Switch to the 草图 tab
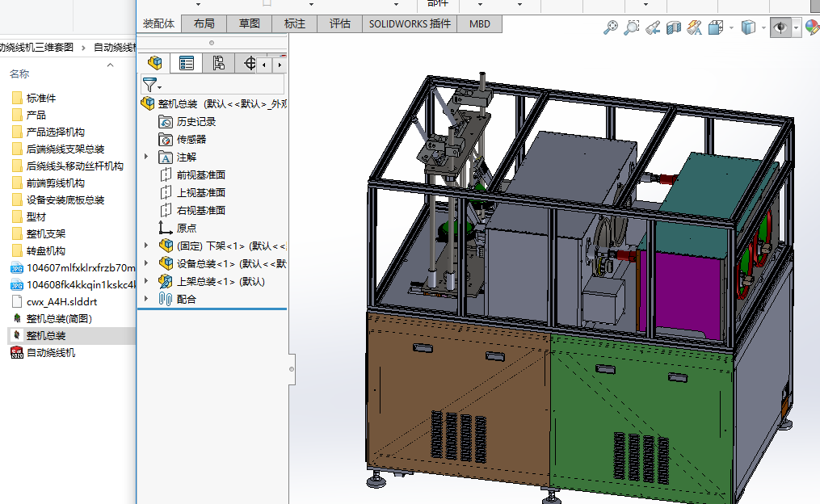This screenshot has height=504, width=820. (x=250, y=23)
